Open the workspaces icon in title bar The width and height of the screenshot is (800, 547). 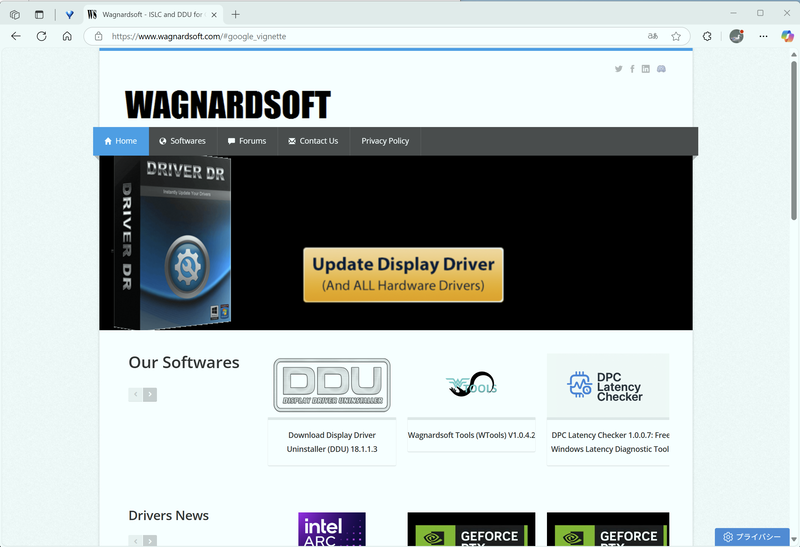click(x=15, y=15)
